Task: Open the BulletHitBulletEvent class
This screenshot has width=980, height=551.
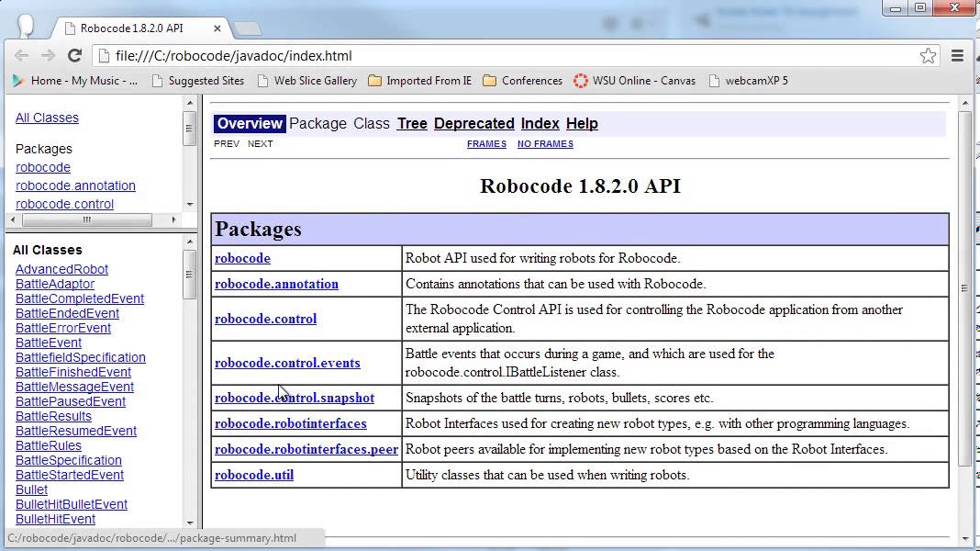Action: [72, 504]
